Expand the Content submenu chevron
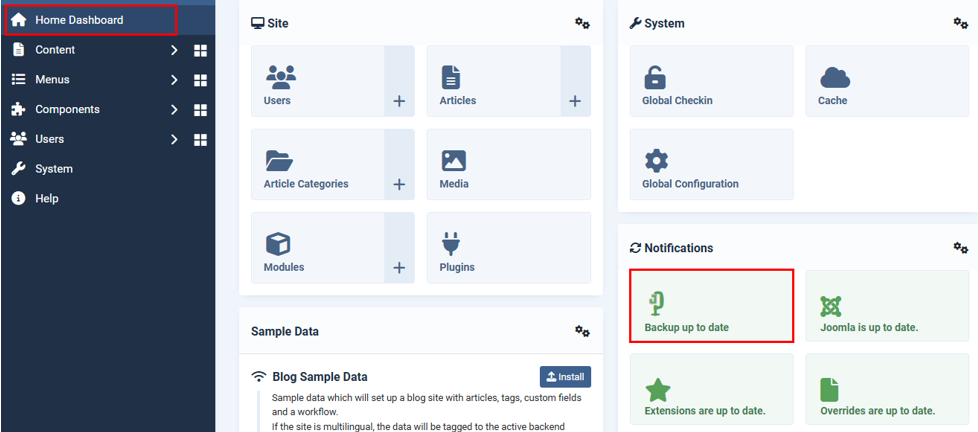The height and width of the screenshot is (432, 978). [175, 50]
